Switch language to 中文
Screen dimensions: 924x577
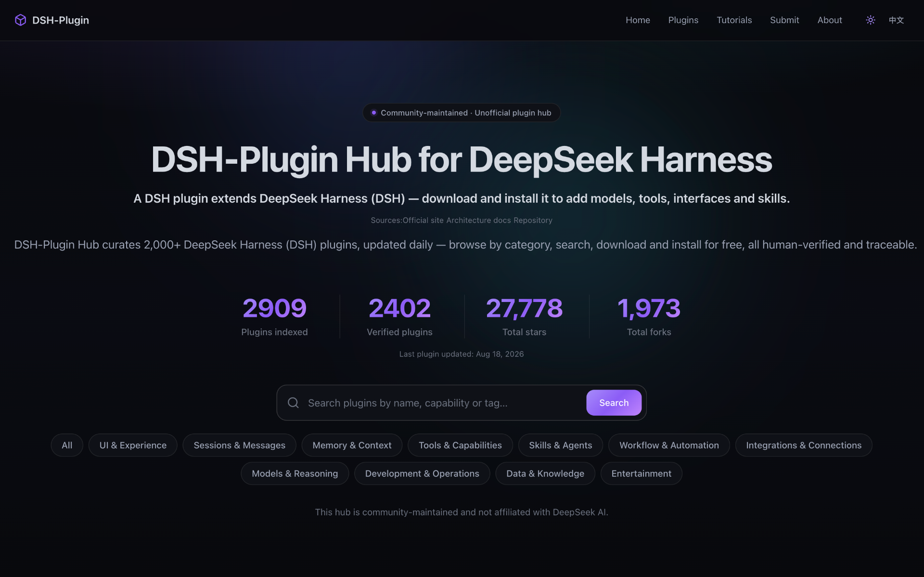click(x=896, y=20)
